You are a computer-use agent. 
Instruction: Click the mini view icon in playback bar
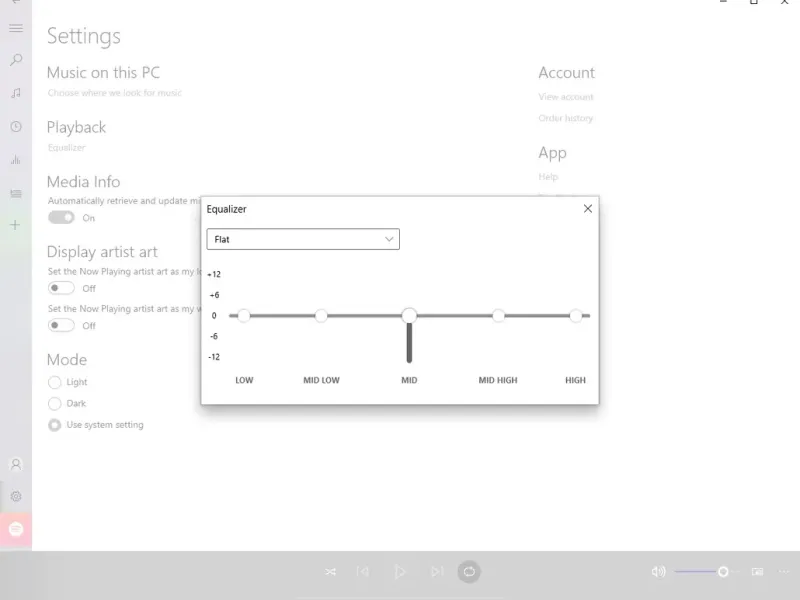tap(758, 571)
